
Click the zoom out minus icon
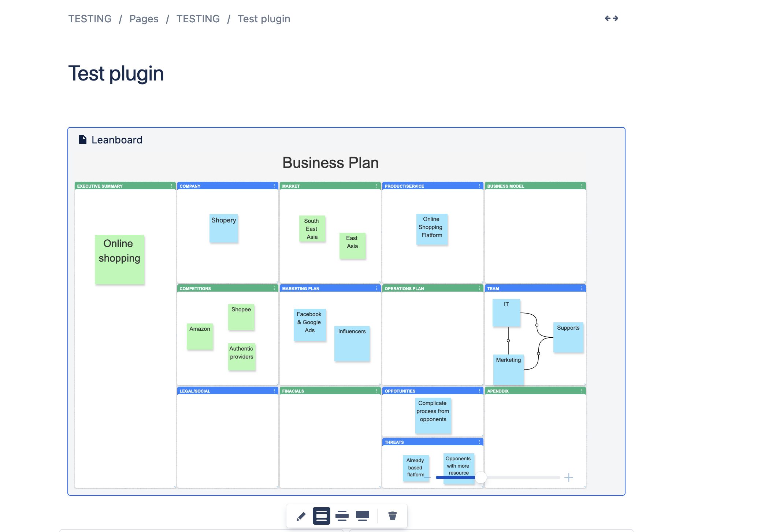[427, 477]
